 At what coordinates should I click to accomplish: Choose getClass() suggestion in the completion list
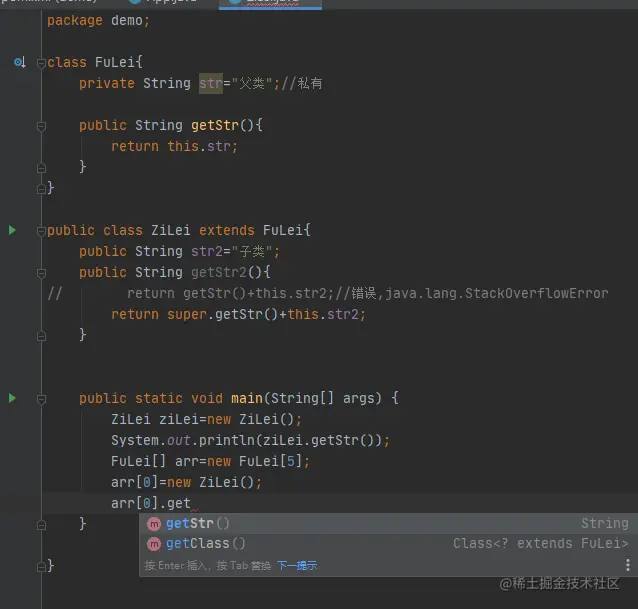tap(389, 544)
